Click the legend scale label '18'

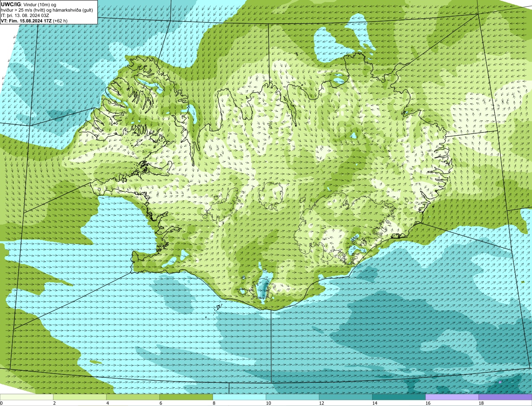click(481, 403)
